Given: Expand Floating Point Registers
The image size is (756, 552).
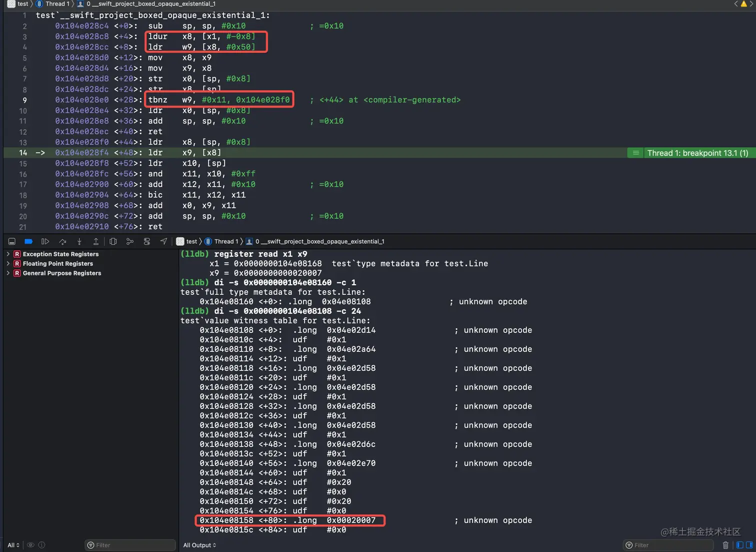Looking at the screenshot, I should coord(8,264).
